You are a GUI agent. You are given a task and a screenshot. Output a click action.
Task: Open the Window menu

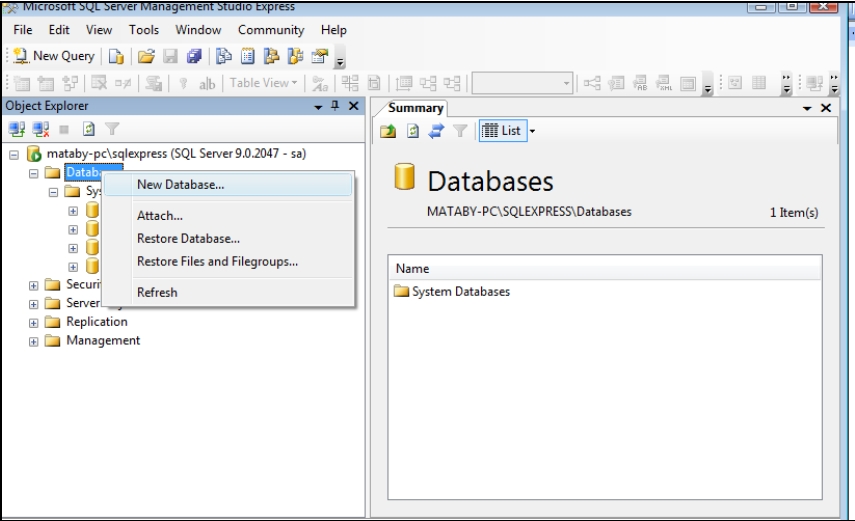(x=198, y=30)
